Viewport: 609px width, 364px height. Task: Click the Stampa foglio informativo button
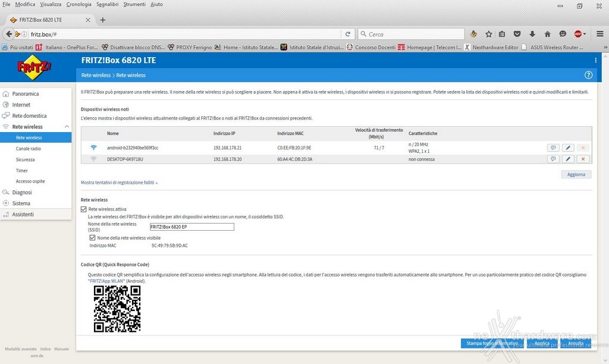click(492, 343)
